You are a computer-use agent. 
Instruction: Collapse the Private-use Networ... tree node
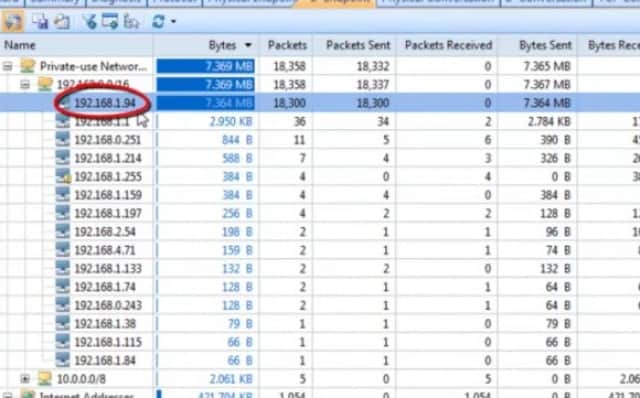[x=7, y=66]
